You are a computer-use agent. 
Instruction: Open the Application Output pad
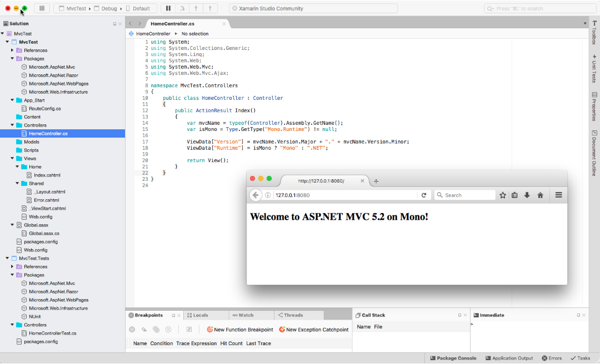click(x=509, y=358)
